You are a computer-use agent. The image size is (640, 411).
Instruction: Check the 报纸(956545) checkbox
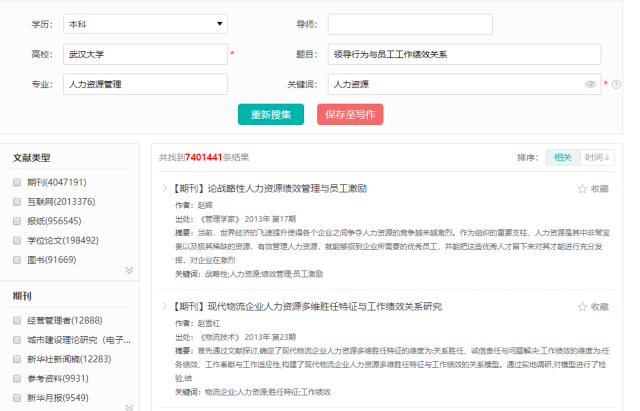[17, 221]
